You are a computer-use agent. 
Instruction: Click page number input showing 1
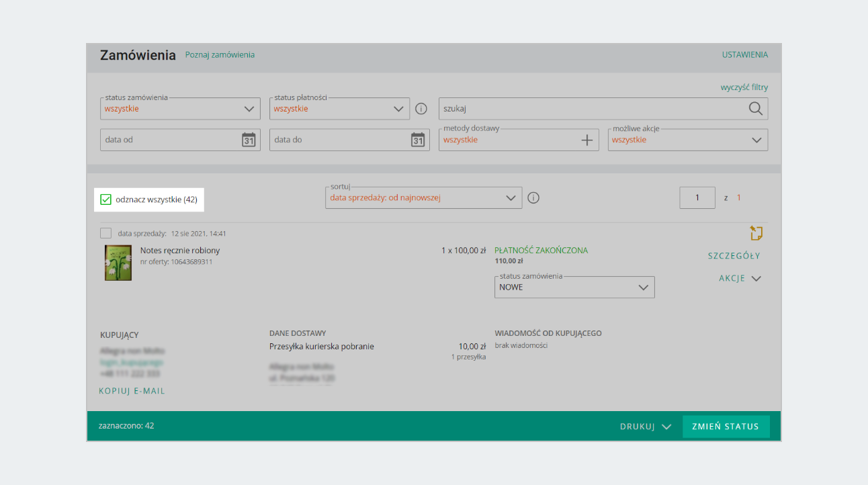697,198
